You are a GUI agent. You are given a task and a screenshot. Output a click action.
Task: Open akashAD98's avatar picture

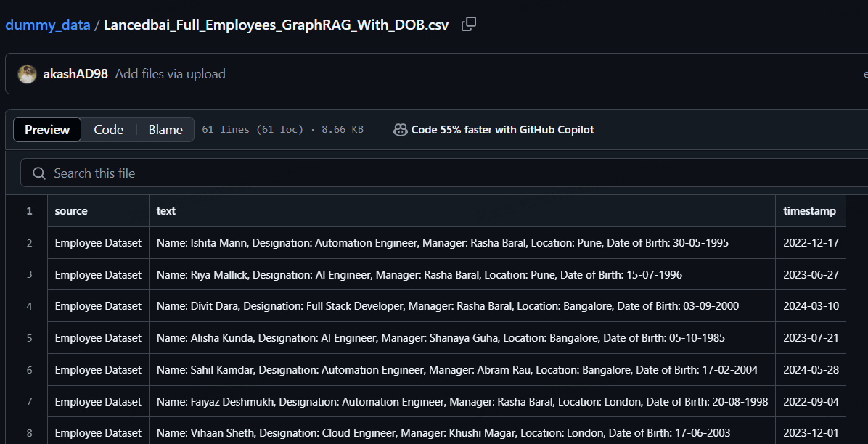(27, 73)
